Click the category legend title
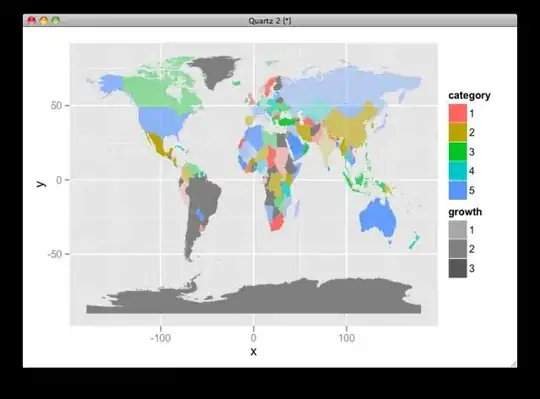 [x=469, y=95]
